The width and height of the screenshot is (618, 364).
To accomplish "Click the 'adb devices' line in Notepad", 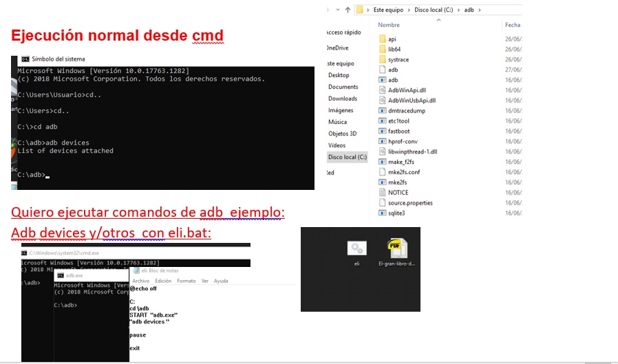I will 149,322.
